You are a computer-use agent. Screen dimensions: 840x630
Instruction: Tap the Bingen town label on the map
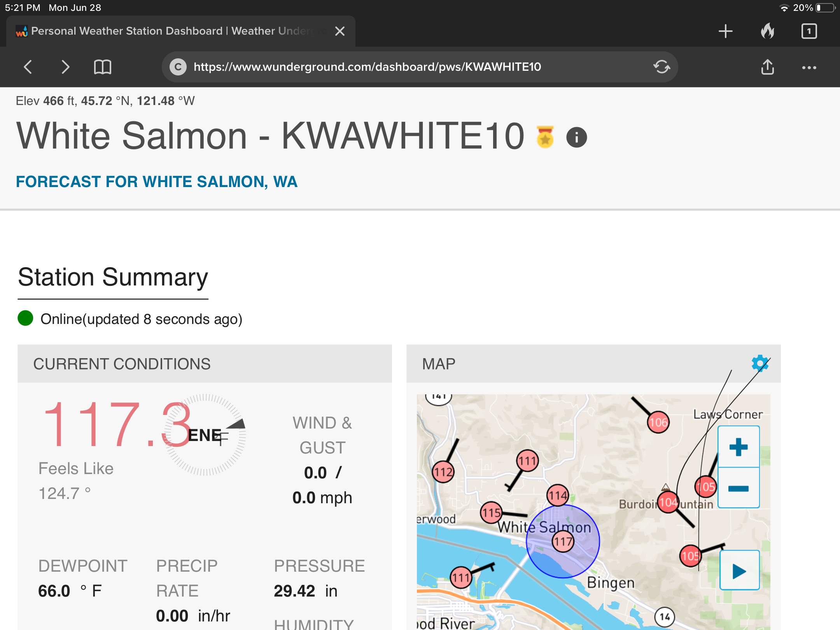[x=611, y=583]
